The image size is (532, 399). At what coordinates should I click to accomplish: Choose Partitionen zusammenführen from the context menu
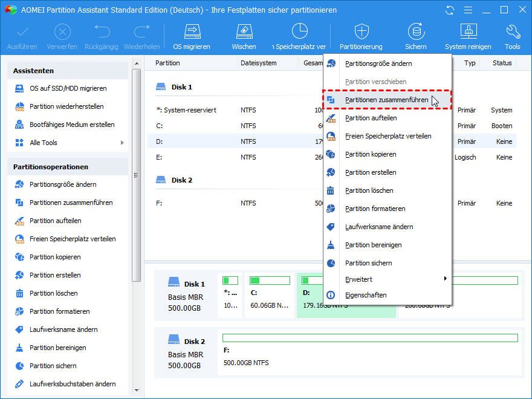pos(387,100)
